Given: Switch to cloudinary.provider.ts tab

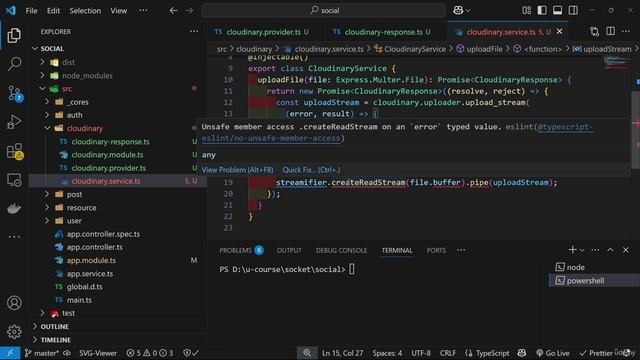Looking at the screenshot, I should [263, 32].
